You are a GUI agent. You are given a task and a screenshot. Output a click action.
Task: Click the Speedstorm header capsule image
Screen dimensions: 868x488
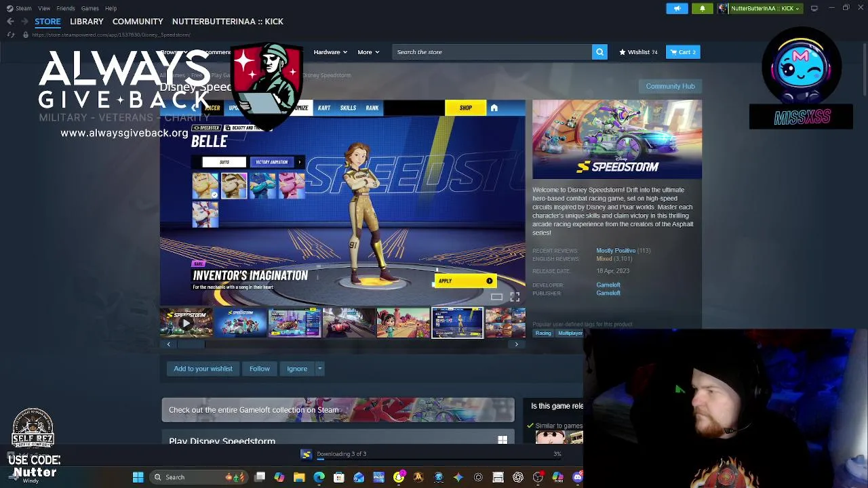[617, 140]
